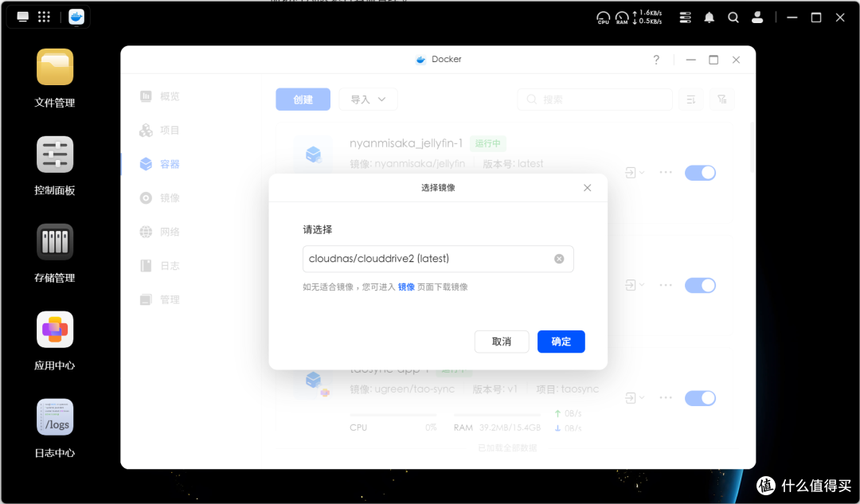Follow the 镜像 link in hint text
860x504 pixels.
coord(406,287)
